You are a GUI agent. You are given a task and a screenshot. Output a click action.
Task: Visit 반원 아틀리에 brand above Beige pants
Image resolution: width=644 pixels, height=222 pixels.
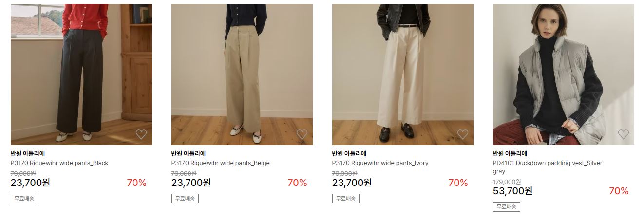point(189,154)
